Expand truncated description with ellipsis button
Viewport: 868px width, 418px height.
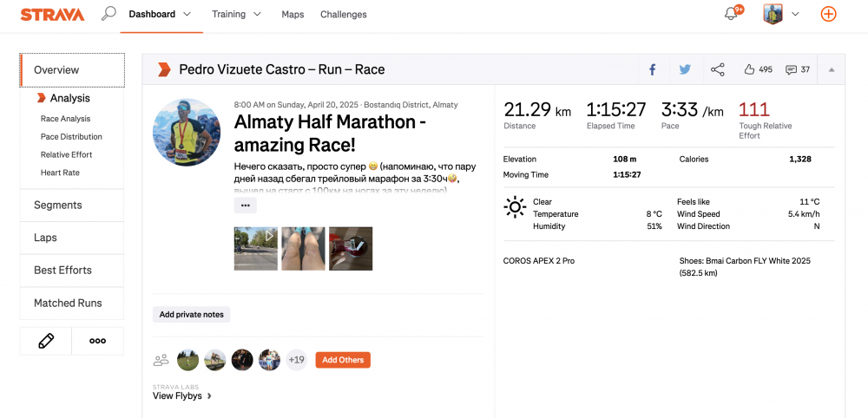(245, 206)
